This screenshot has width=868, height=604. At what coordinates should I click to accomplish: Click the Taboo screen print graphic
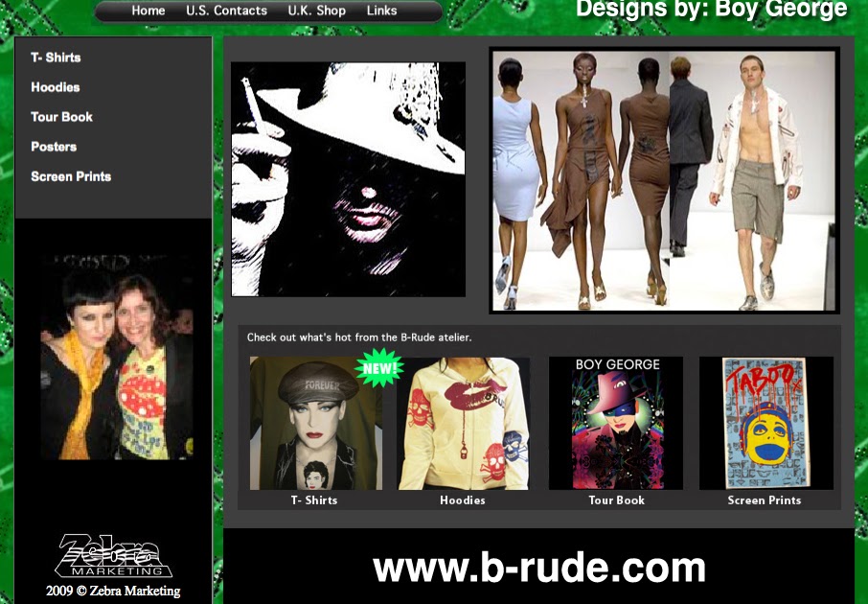click(764, 423)
